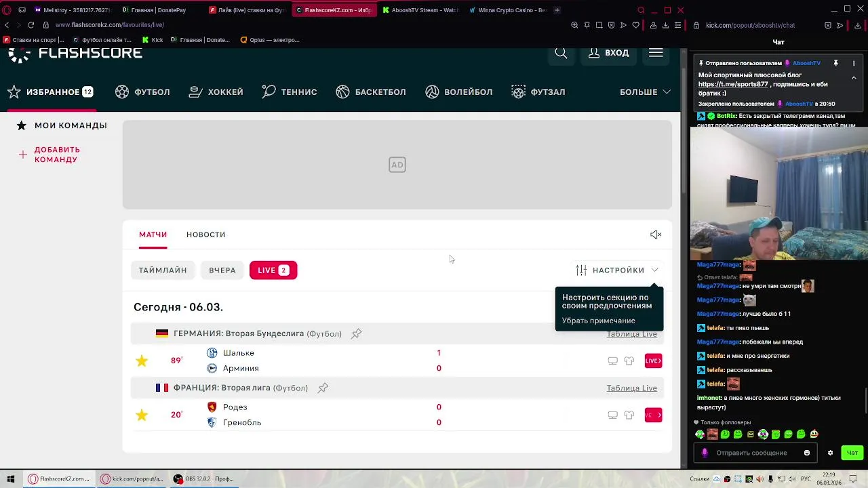Go to Flashscore logo home
Viewport: 868px width, 488px height.
pos(75,54)
